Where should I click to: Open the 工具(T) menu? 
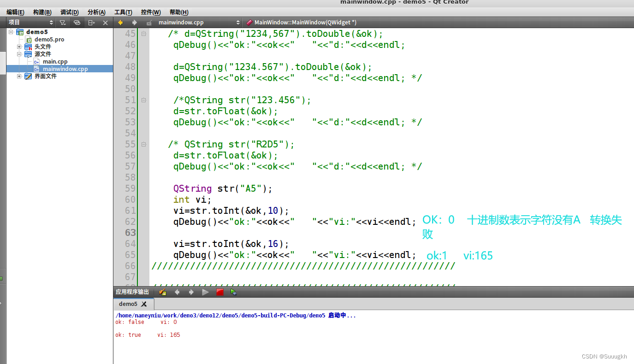coord(123,12)
